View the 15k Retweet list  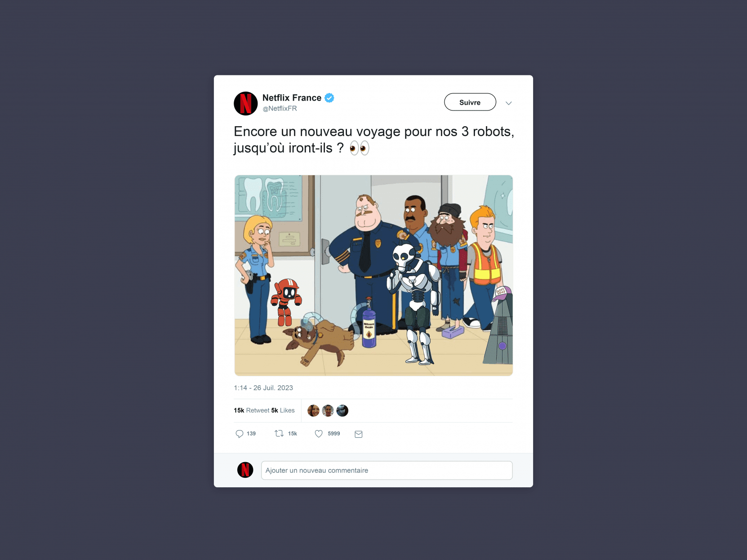(252, 410)
